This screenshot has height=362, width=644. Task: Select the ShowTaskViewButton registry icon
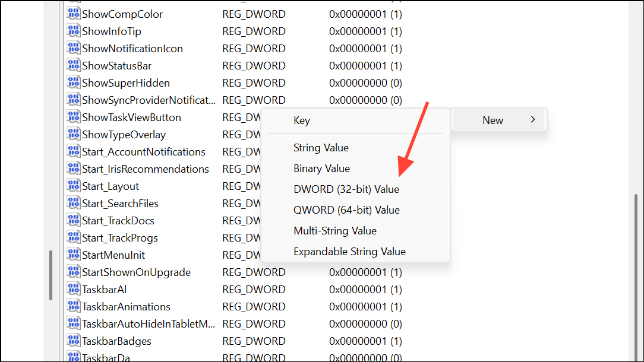pyautogui.click(x=73, y=117)
